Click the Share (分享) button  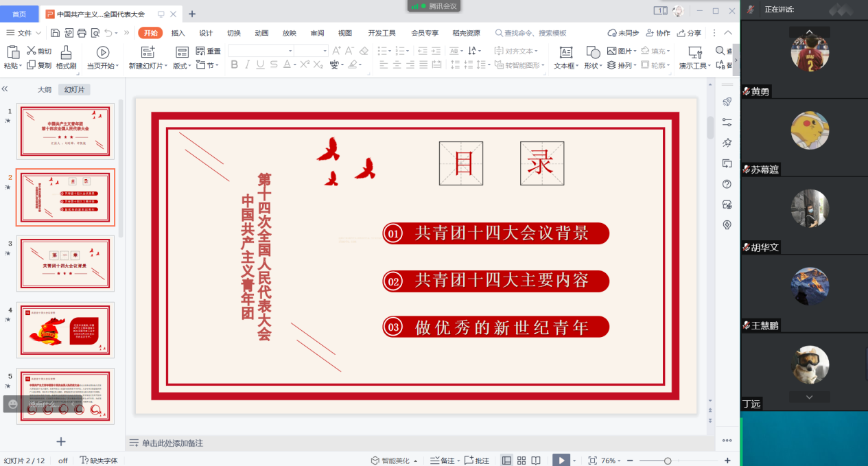pyautogui.click(x=689, y=33)
